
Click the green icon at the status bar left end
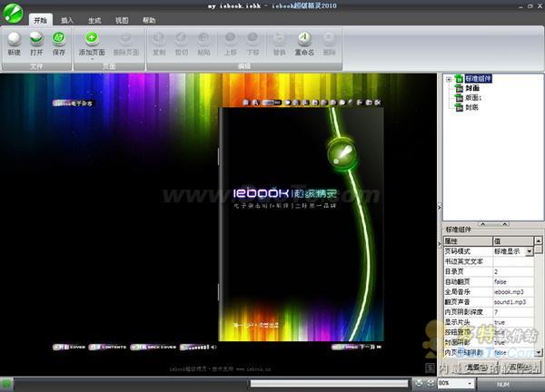6,384
